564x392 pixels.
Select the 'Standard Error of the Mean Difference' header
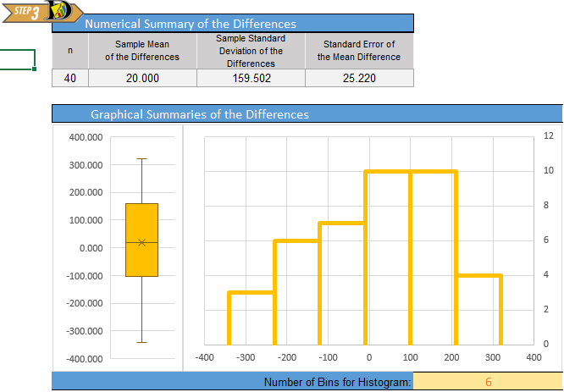click(x=359, y=51)
